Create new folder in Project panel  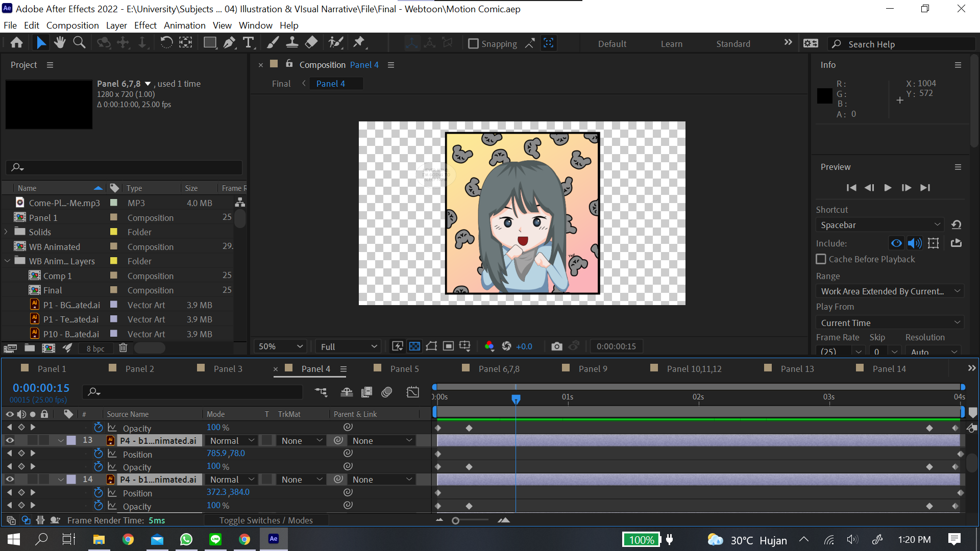[x=30, y=348]
